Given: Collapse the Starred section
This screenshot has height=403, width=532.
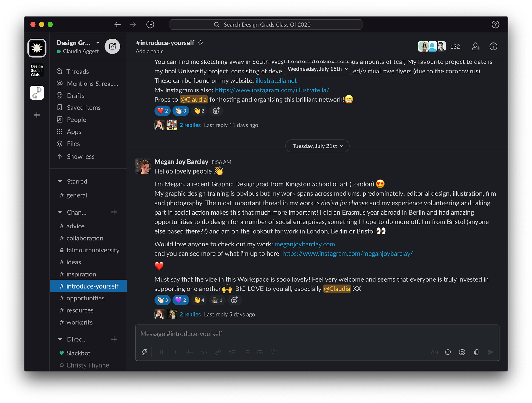Looking at the screenshot, I should coord(60,181).
